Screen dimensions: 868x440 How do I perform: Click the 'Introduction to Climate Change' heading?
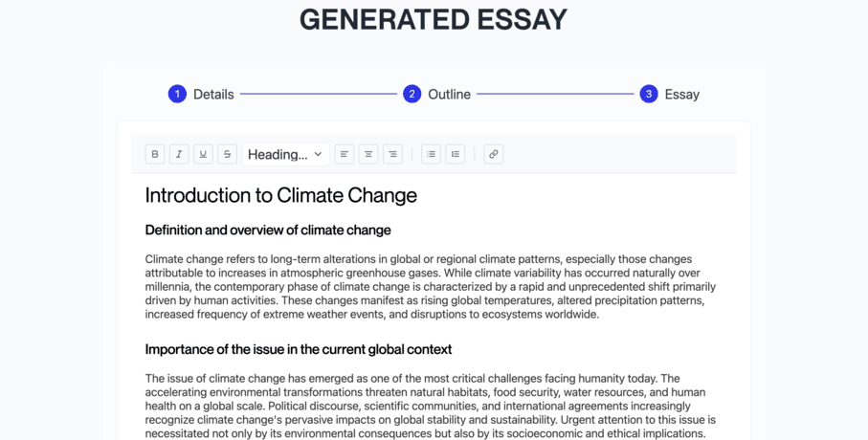point(281,195)
